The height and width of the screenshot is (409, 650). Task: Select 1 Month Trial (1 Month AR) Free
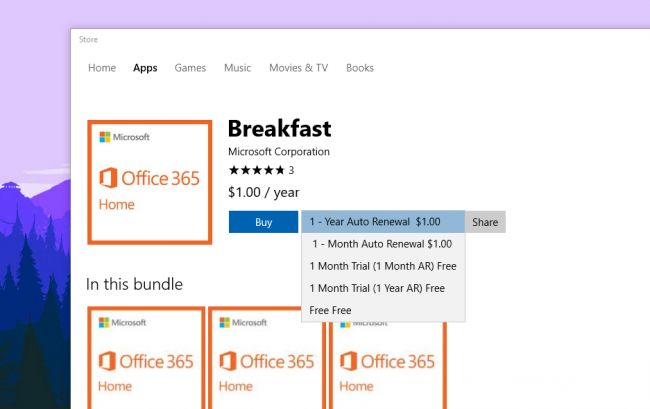pos(383,266)
